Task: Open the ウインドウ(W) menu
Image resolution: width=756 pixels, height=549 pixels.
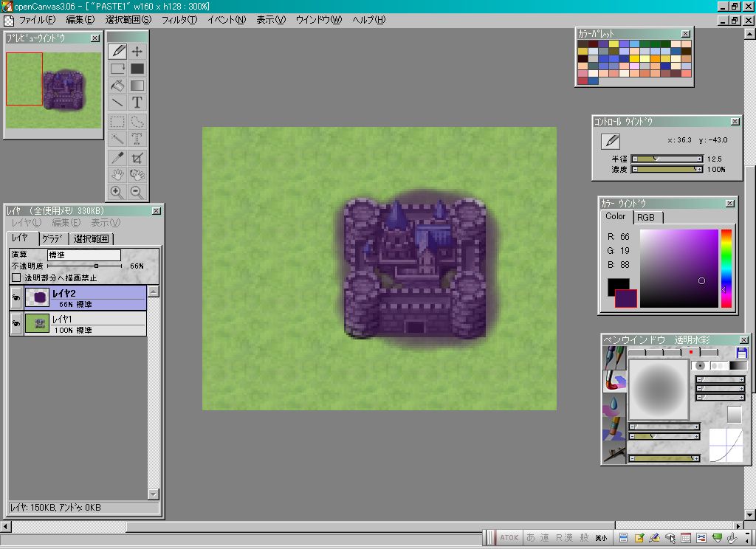Action: point(319,20)
